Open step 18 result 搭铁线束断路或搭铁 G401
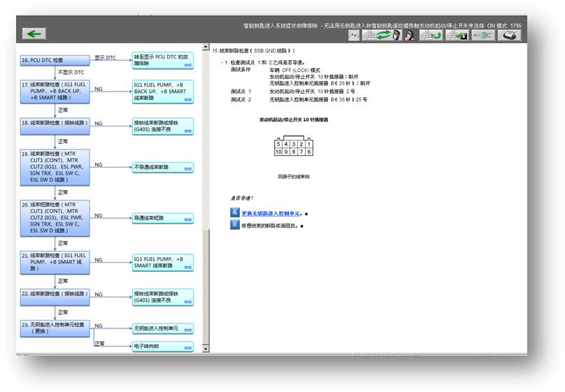565x392 pixels. (x=162, y=126)
